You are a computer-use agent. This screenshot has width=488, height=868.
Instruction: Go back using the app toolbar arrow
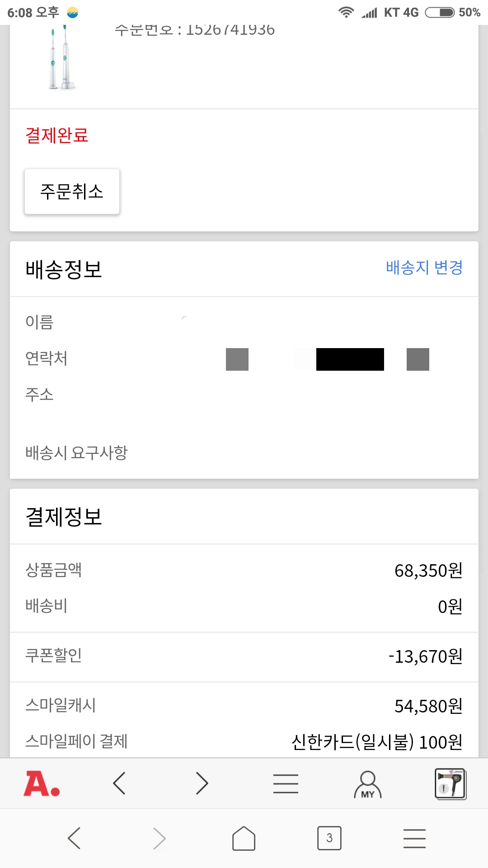[119, 783]
